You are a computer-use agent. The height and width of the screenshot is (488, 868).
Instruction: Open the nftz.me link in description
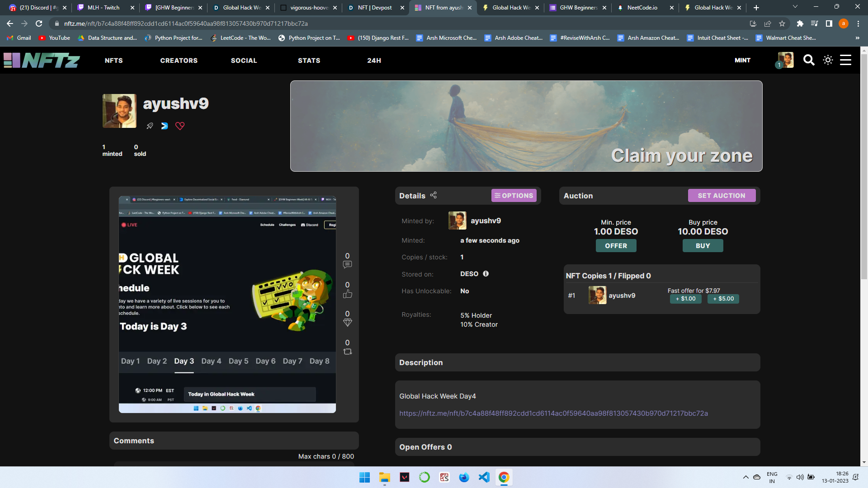click(553, 413)
